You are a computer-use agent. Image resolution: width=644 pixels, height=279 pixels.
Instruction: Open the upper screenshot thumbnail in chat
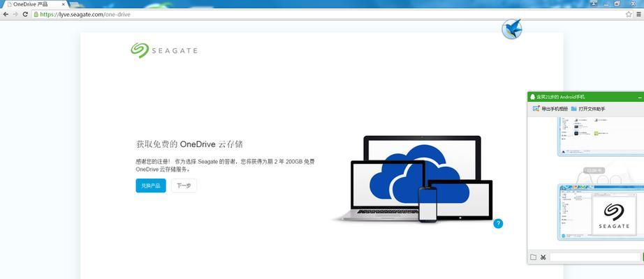point(601,136)
